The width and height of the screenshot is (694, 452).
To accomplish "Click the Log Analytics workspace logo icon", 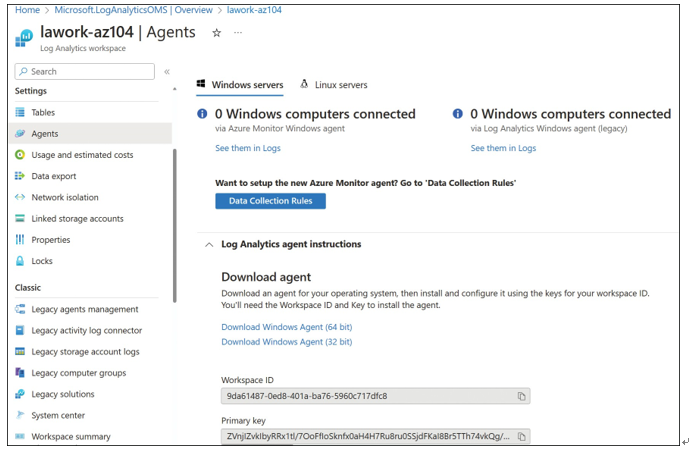I will click(x=24, y=38).
